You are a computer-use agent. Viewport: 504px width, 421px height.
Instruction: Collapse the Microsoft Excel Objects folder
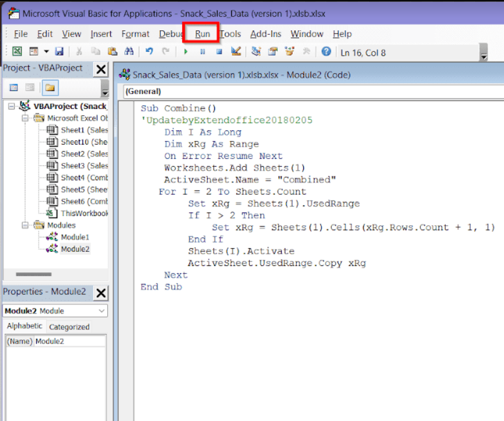(25, 118)
